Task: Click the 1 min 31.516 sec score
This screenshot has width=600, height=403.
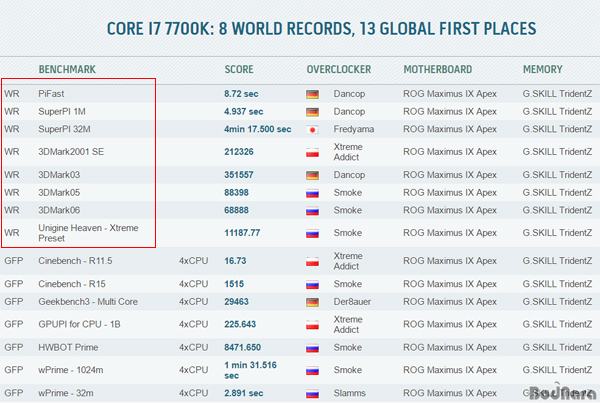Action: click(x=250, y=370)
